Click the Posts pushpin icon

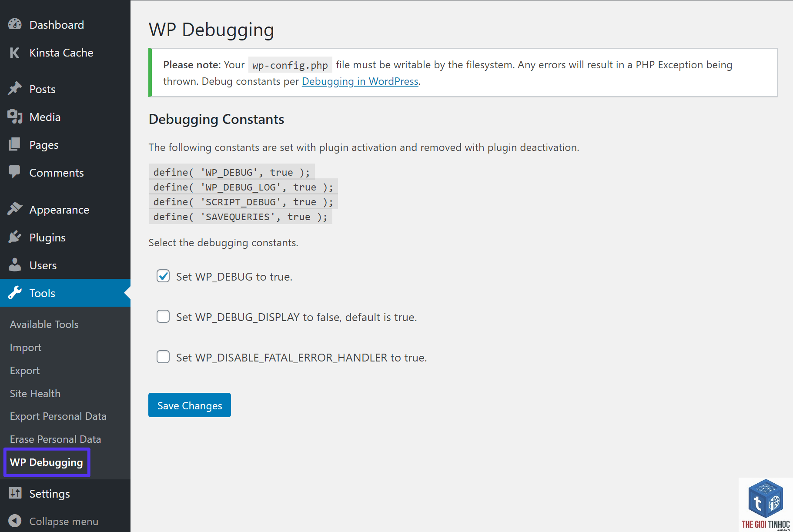tap(15, 89)
